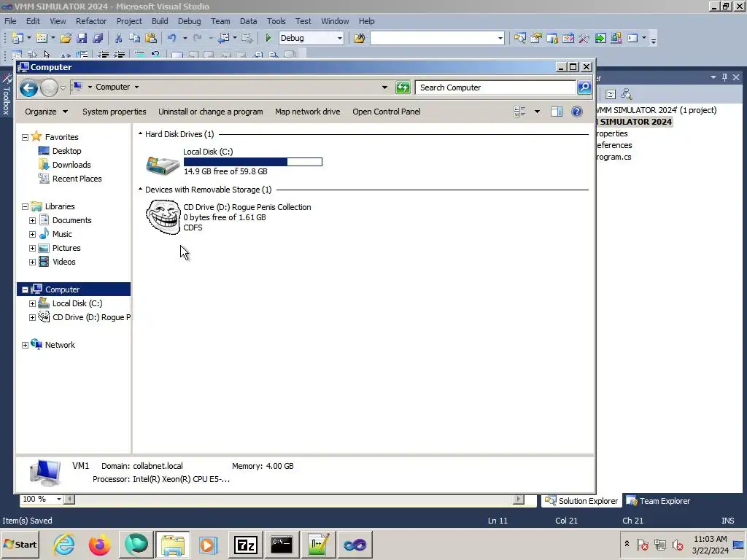
Task: Click the green Refresh icon in the address bar
Action: (403, 87)
